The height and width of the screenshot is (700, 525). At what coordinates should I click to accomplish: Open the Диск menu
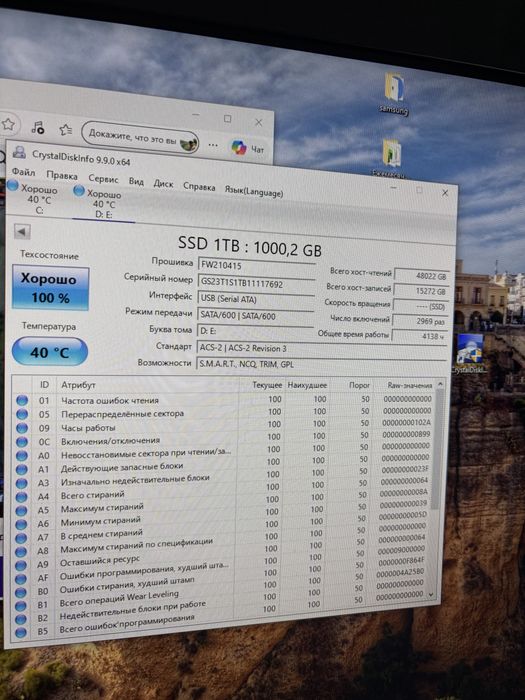[x=163, y=184]
